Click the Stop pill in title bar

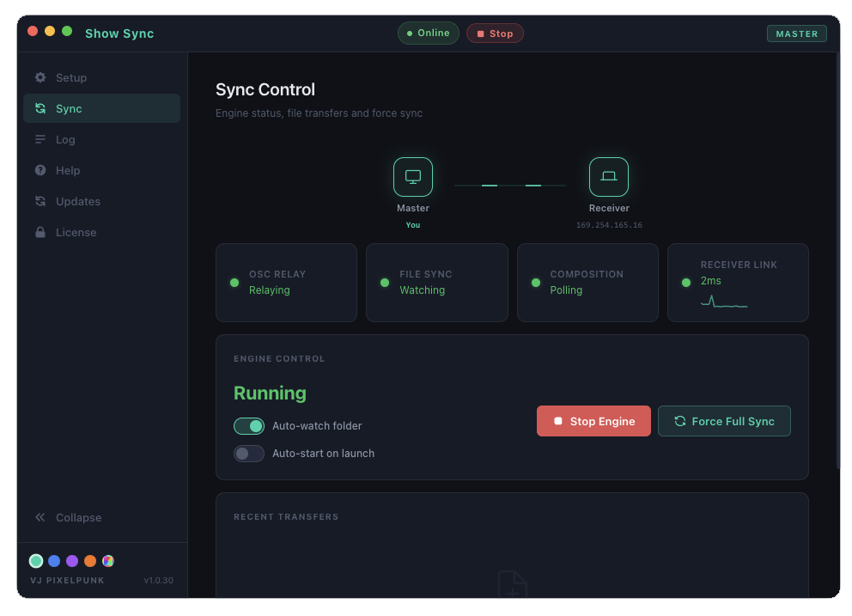coord(495,34)
